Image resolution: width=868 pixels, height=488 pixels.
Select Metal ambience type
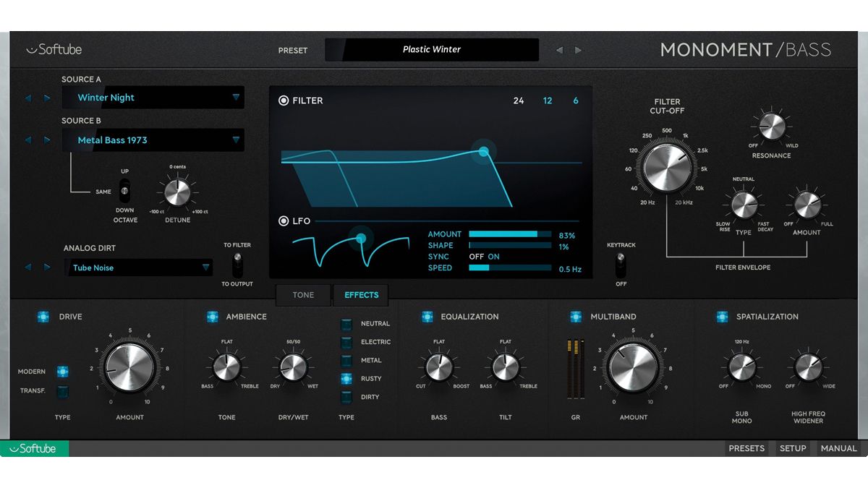coord(346,360)
